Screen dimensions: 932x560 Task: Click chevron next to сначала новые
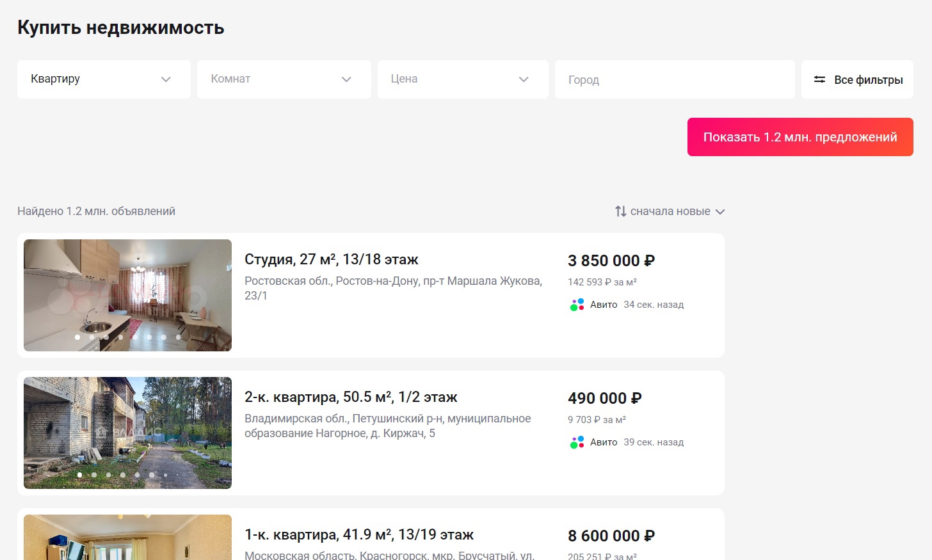pyautogui.click(x=719, y=212)
